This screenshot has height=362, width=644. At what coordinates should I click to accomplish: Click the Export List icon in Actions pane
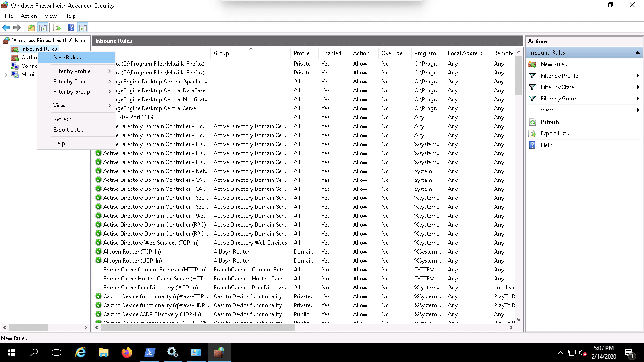(x=532, y=133)
